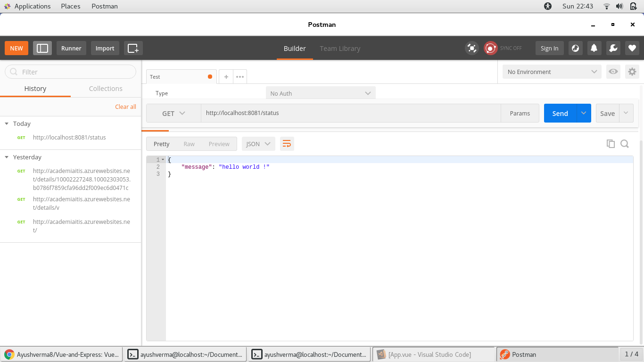Click the search magnifier in filter box
Screen dimensions: 644x362
pyautogui.click(x=13, y=72)
